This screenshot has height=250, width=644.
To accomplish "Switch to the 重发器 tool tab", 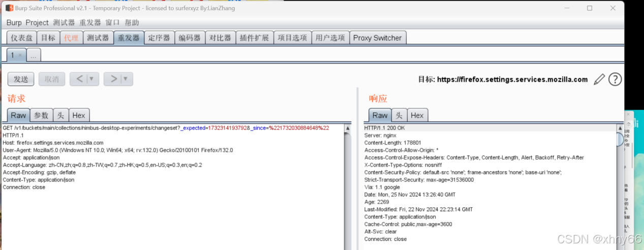I will [129, 38].
